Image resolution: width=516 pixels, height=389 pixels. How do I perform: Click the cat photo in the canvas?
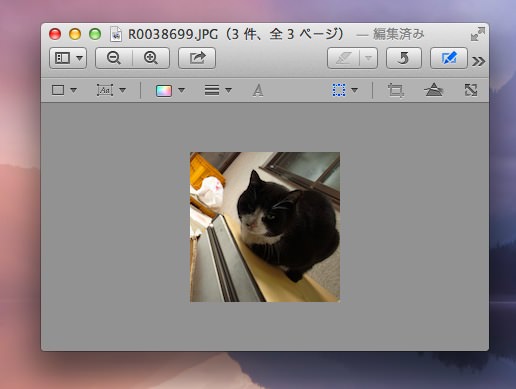[265, 227]
